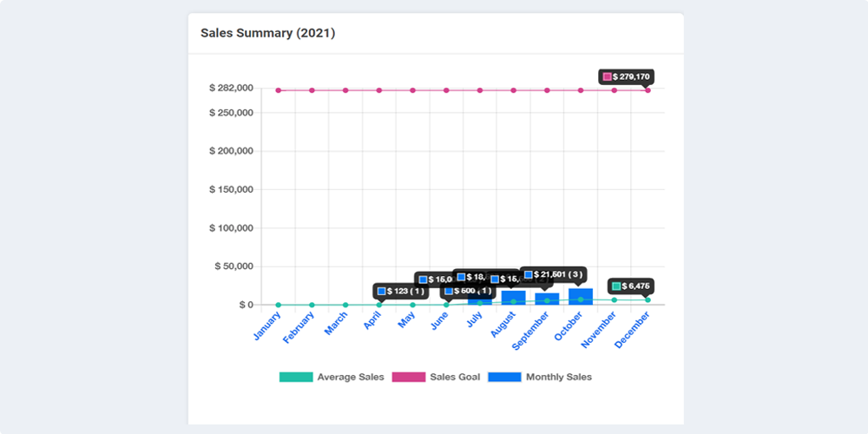Click the $ 100,000 axis label
Screen dimensions: 868x434
pyautogui.click(x=231, y=228)
